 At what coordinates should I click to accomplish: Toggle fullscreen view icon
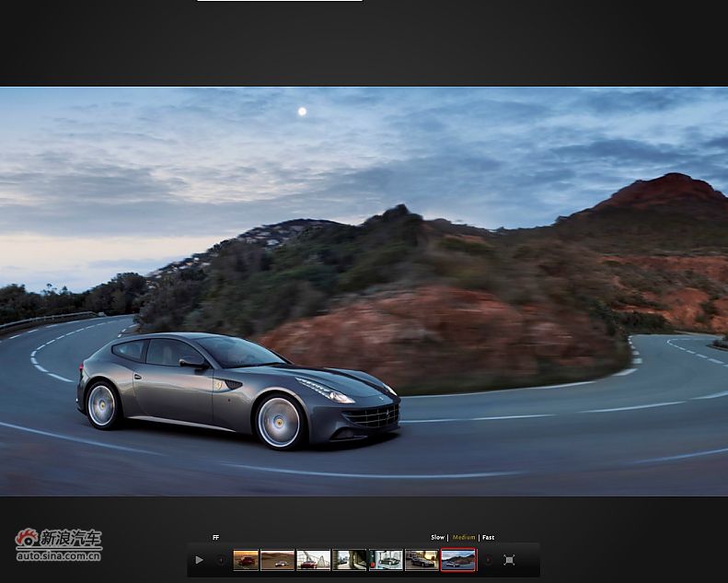tap(509, 560)
